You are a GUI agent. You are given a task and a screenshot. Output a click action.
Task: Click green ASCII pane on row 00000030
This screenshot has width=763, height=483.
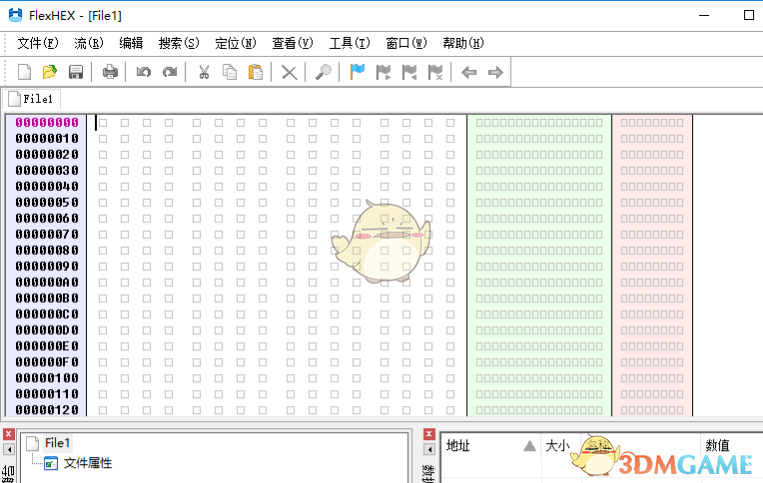(539, 171)
